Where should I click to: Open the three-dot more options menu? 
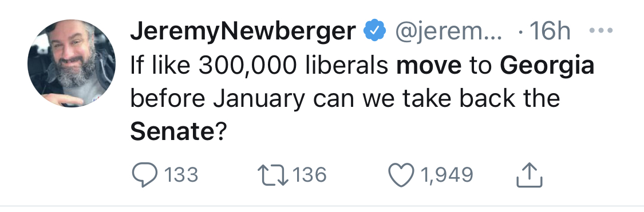[600, 30]
